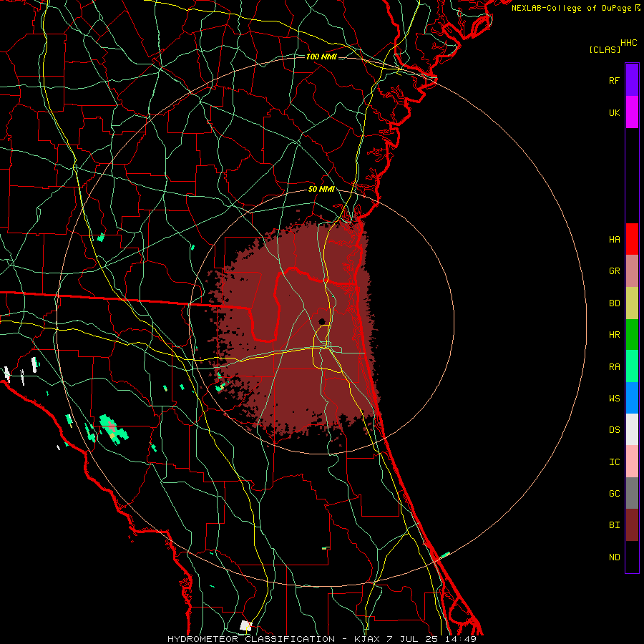
Task: Click the HHC product code text
Action: pyautogui.click(x=629, y=43)
